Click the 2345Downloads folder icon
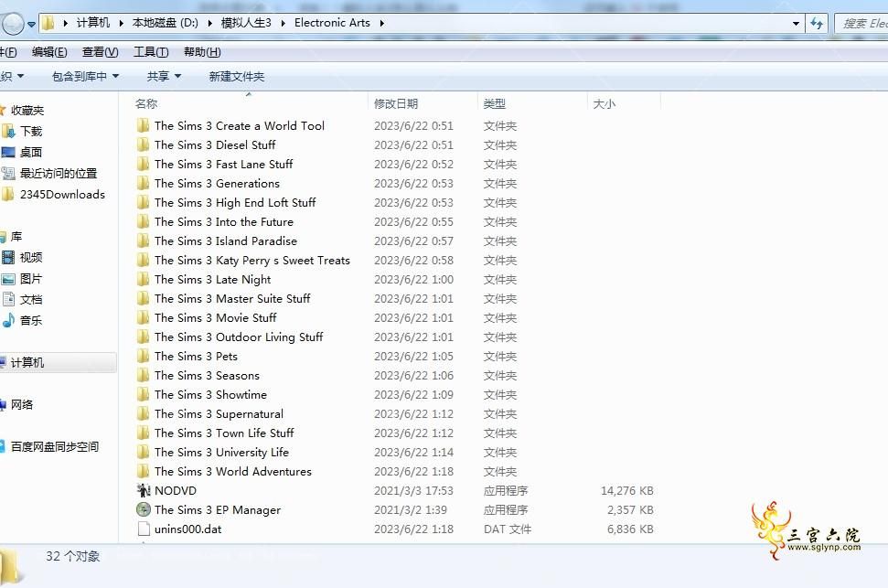The image size is (888, 588). click(8, 194)
